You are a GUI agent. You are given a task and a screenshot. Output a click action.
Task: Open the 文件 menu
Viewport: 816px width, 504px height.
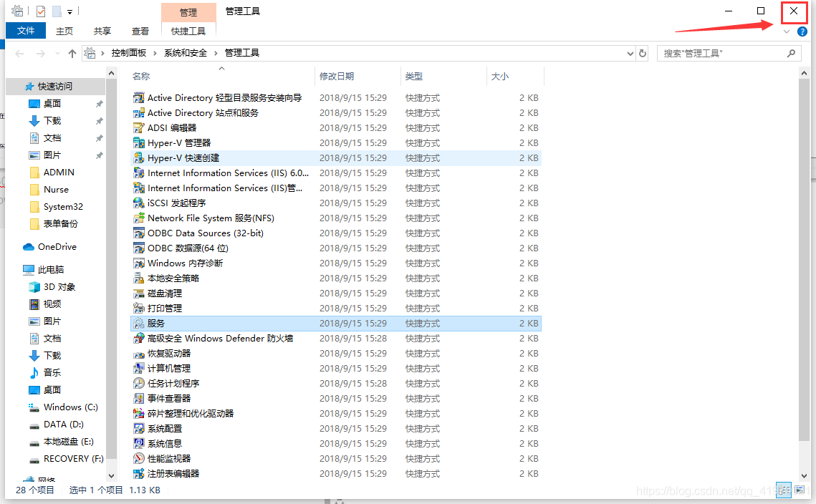click(26, 31)
